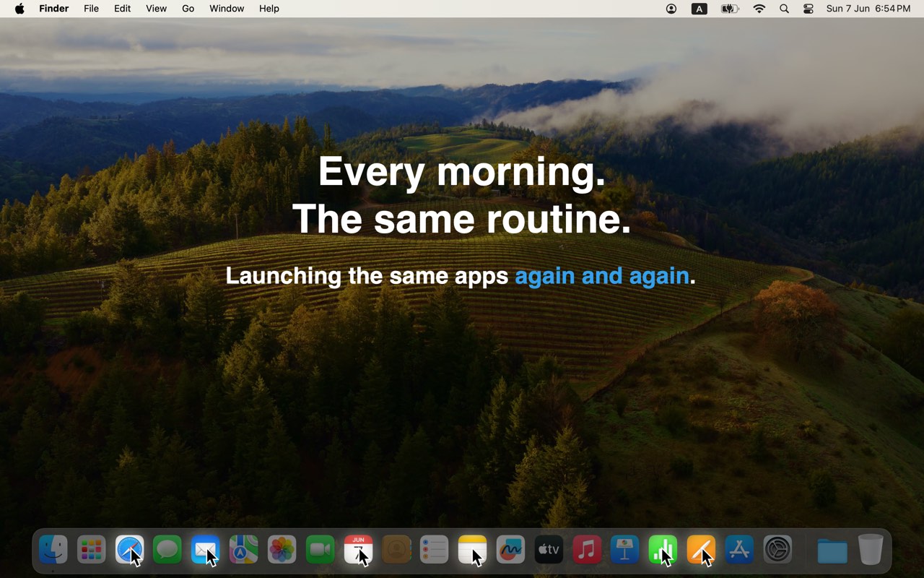924x578 pixels.
Task: Click the user account menu bar icon
Action: (x=671, y=9)
